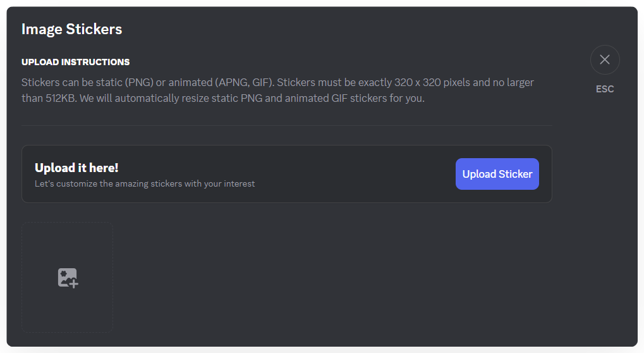Click the add-image icon in the sticker slot
Viewport: 644px width, 353px height.
68,278
